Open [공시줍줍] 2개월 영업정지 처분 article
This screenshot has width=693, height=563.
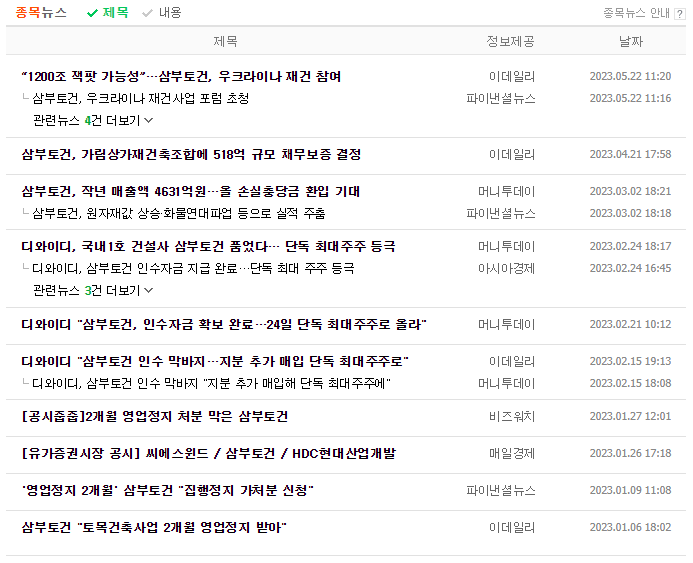155,416
